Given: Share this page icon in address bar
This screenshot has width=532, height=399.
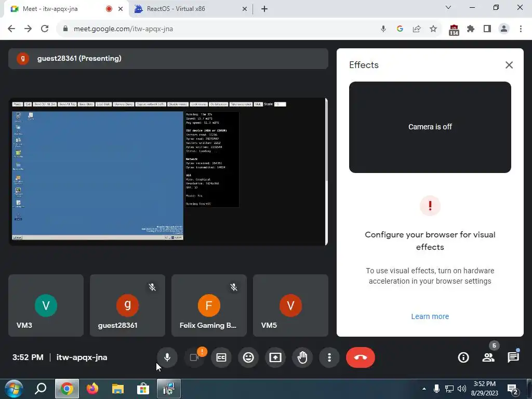Looking at the screenshot, I should click(x=417, y=29).
